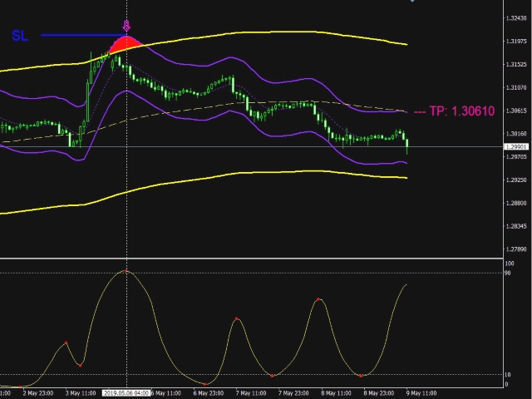532x399 pixels.
Task: Click price axis label 1.28345
Action: 516,226
